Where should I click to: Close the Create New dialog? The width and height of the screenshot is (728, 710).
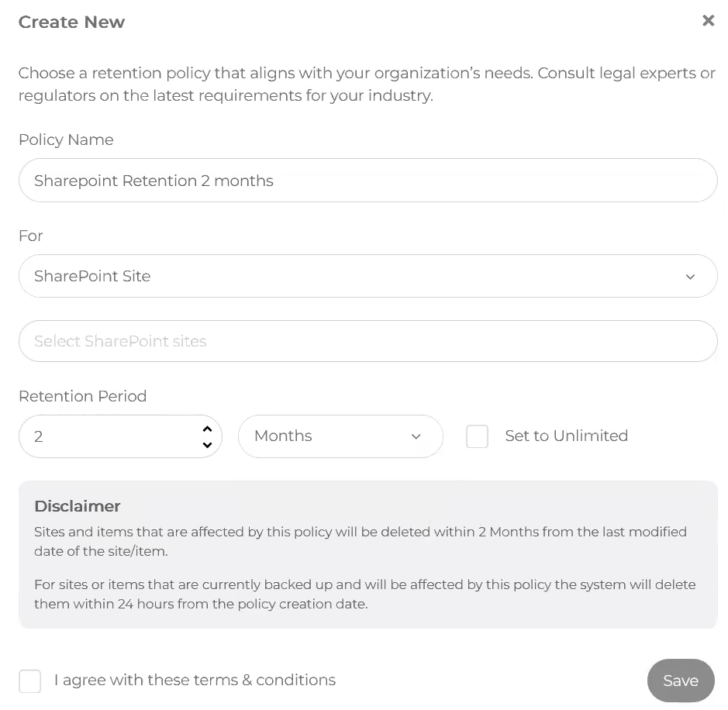pyautogui.click(x=708, y=21)
